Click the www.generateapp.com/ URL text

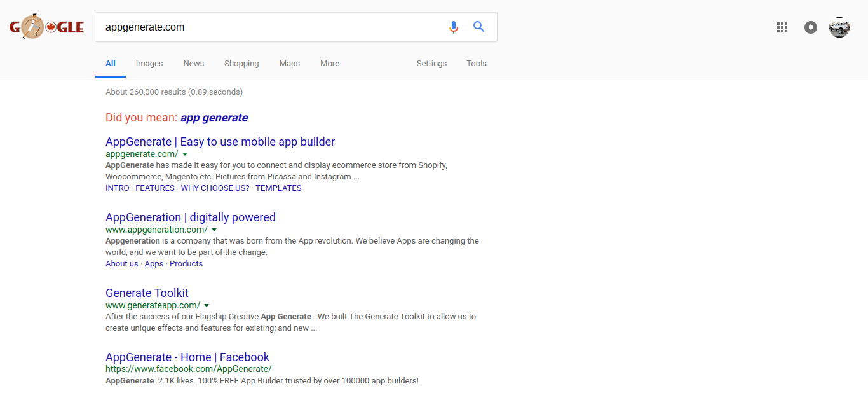(x=153, y=305)
